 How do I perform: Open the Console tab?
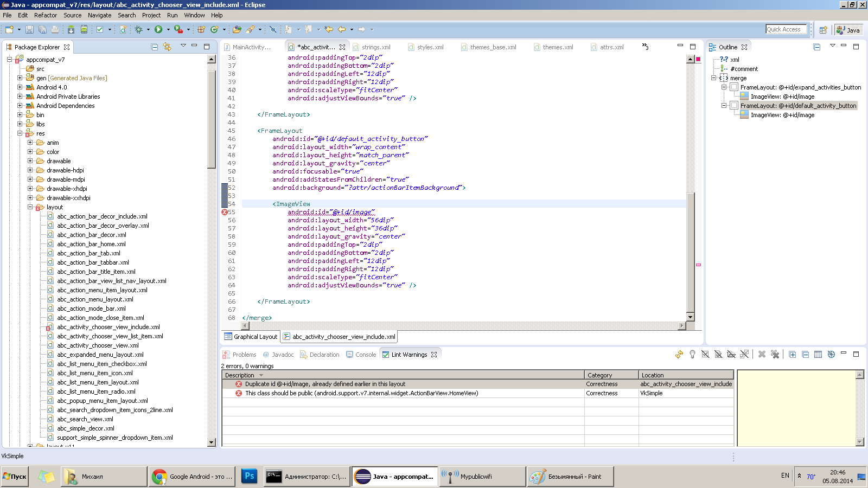[360, 355]
